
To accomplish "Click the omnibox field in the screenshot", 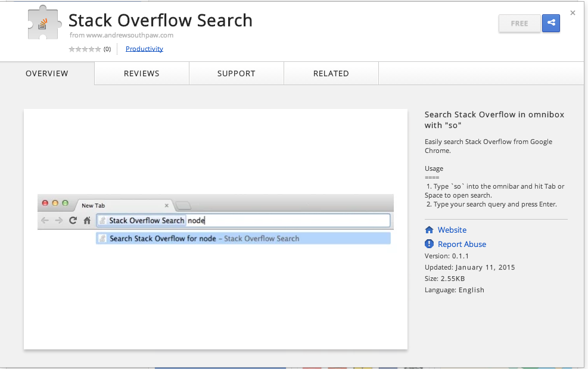I will [244, 220].
